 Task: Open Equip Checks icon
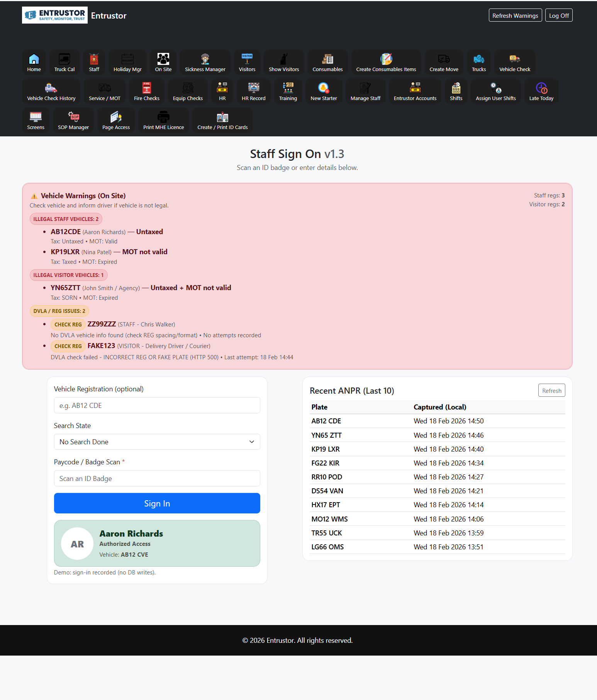[188, 91]
